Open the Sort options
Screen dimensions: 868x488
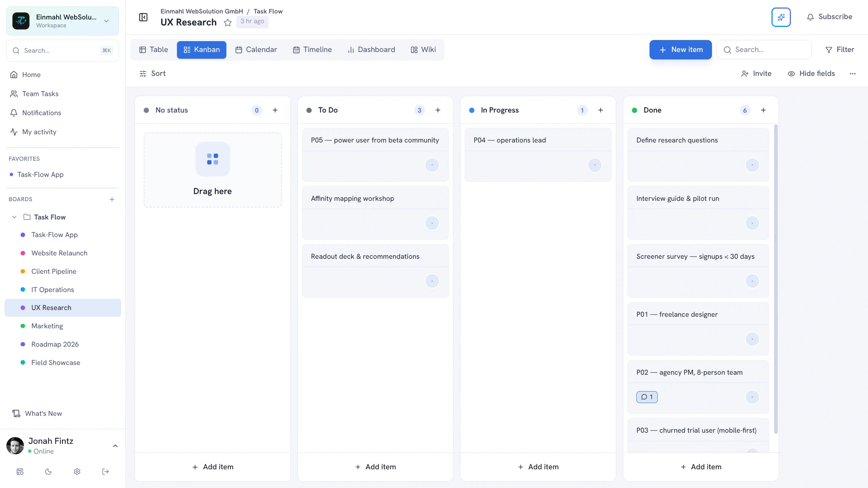[152, 74]
